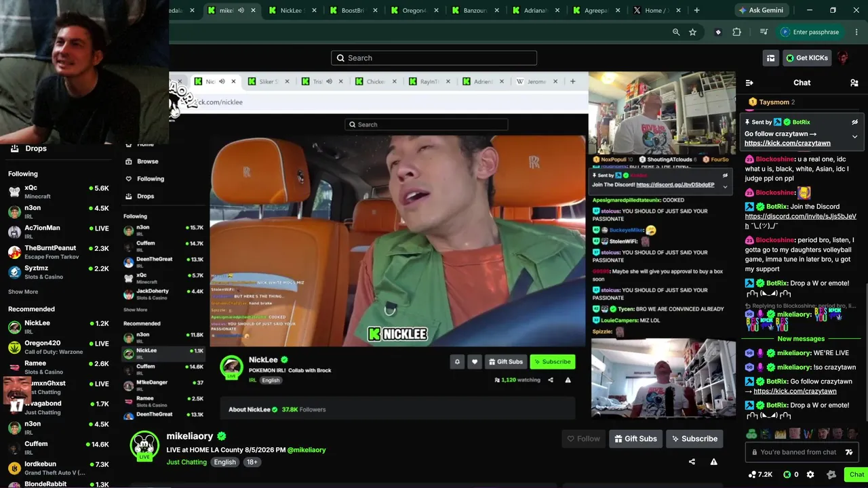Subscribe to mikeliaory below the stream

coord(694,439)
